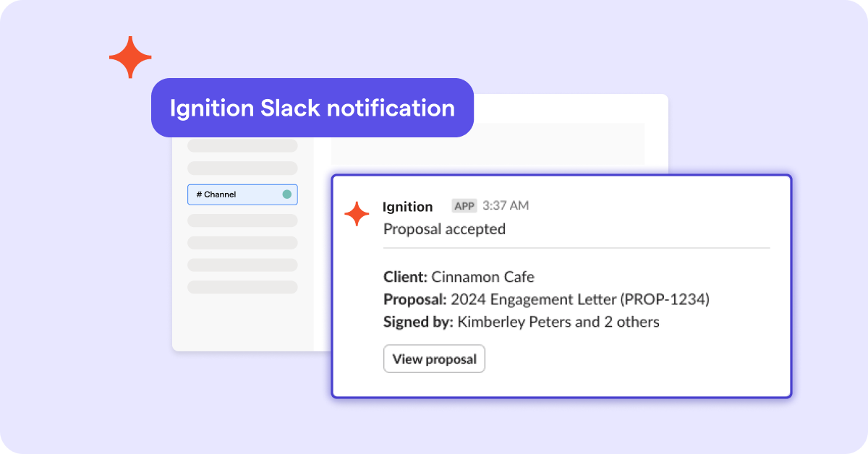Image resolution: width=868 pixels, height=454 pixels.
Task: Select placeholder bar directly below # Channel
Action: (242, 220)
